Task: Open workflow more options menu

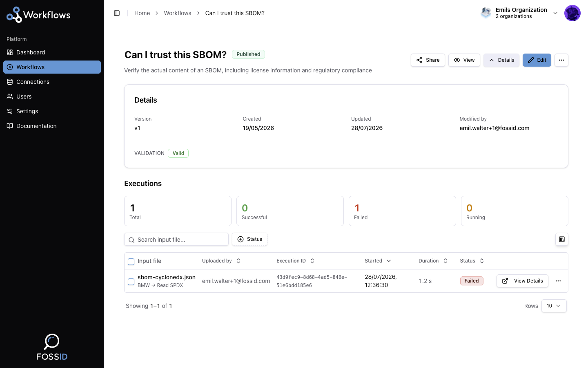Action: pos(561,60)
